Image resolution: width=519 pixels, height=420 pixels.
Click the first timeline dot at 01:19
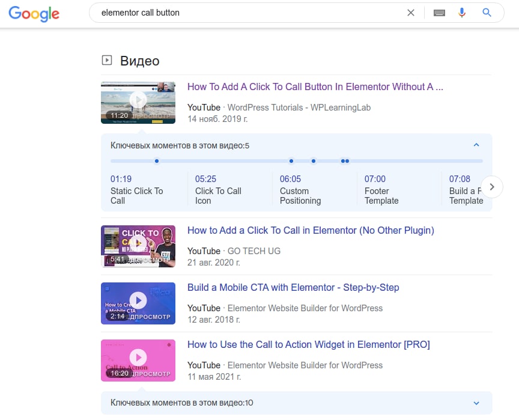pyautogui.click(x=157, y=161)
